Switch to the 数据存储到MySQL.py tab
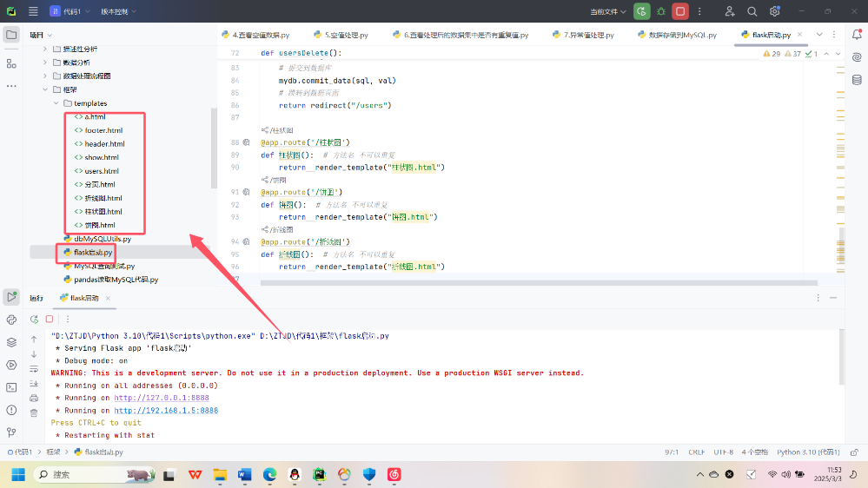This screenshot has height=488, width=868. pos(677,35)
